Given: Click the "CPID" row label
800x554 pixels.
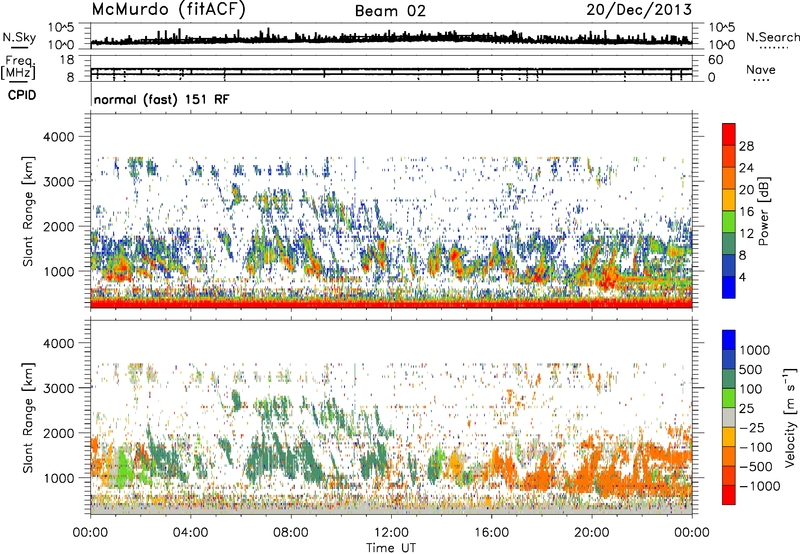Looking at the screenshot, I should pyautogui.click(x=22, y=95).
